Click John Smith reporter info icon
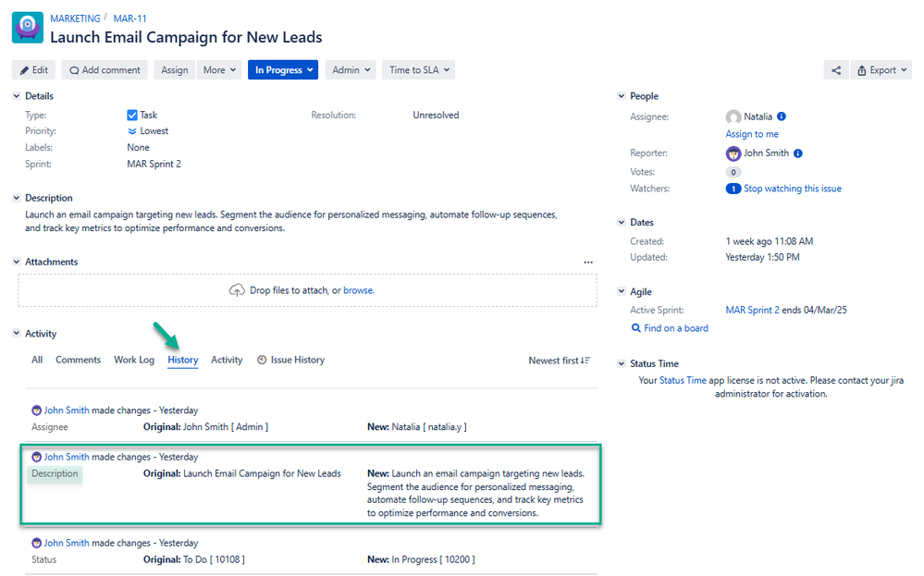 (798, 153)
